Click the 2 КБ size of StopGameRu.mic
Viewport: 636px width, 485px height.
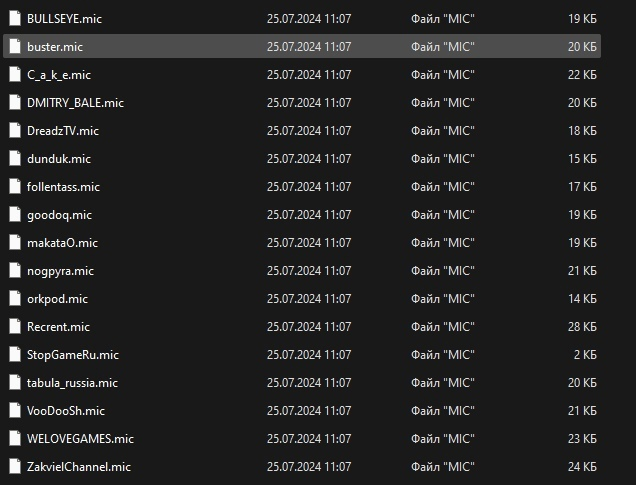585,354
